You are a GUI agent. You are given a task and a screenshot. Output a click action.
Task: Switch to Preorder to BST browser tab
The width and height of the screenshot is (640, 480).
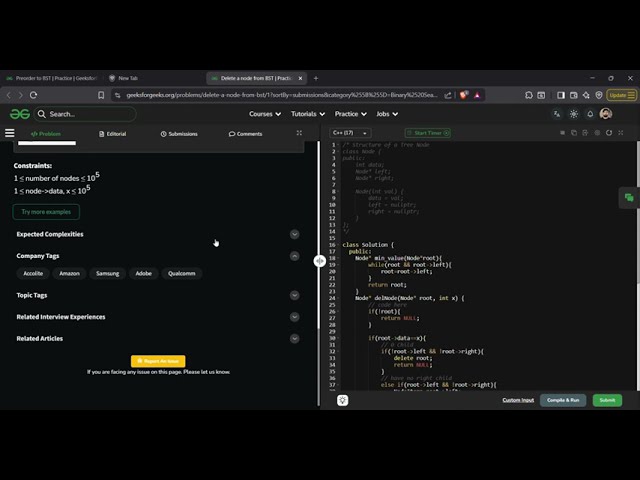pos(52,78)
